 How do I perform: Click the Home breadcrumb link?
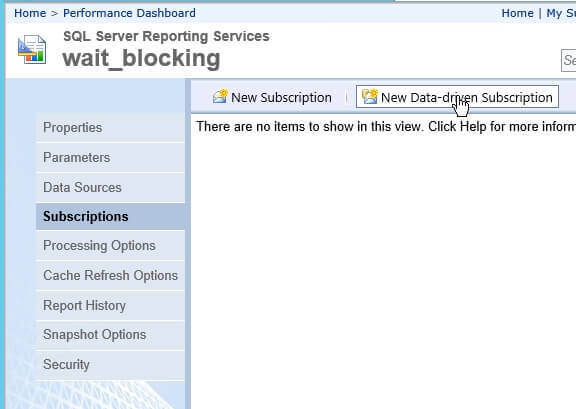[x=30, y=13]
